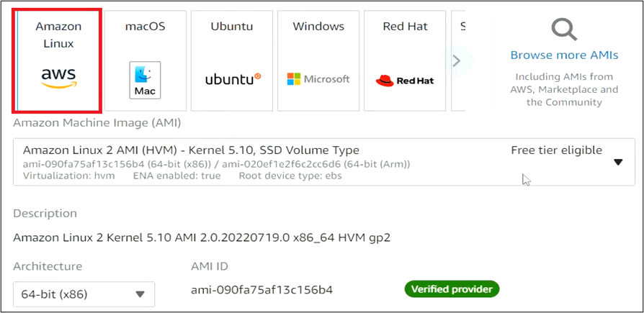The width and height of the screenshot is (644, 313).
Task: Pick the "Red Hat" tab label
Action: click(405, 27)
